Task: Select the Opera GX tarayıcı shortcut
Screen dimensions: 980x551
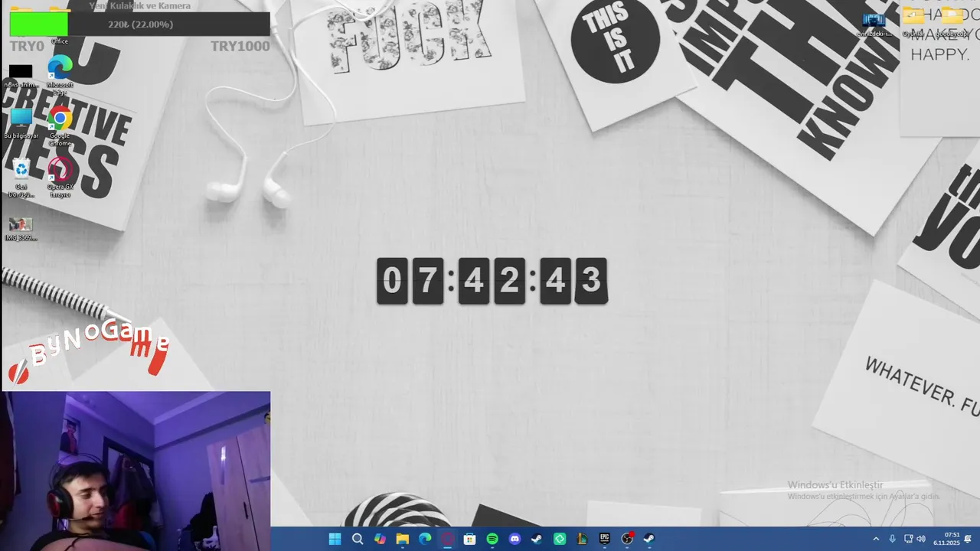Action: click(60, 178)
